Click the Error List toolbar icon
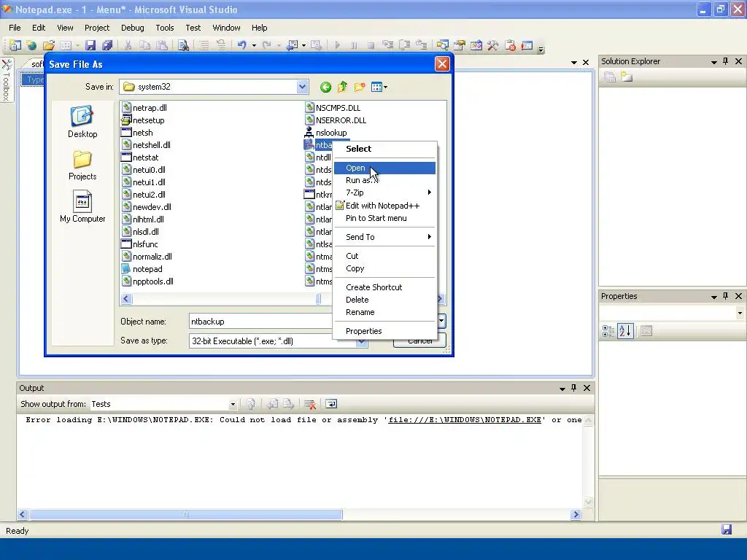The height and width of the screenshot is (560, 747). coord(510,45)
